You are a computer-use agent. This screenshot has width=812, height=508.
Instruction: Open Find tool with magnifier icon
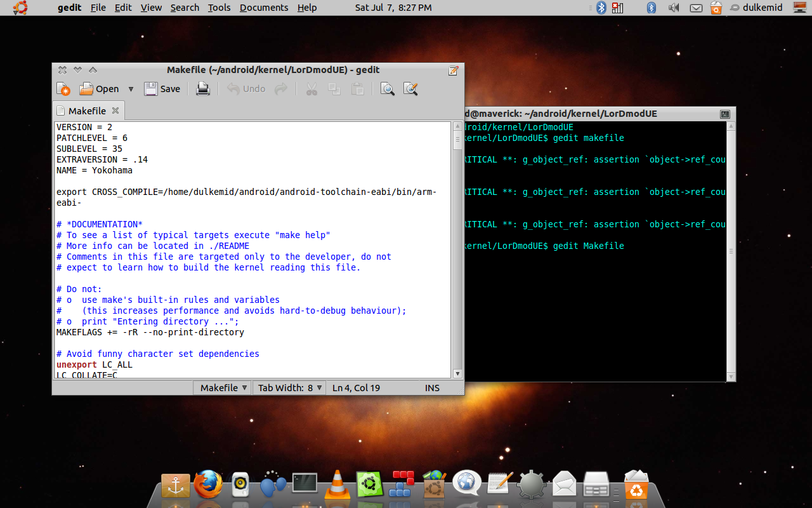click(387, 89)
